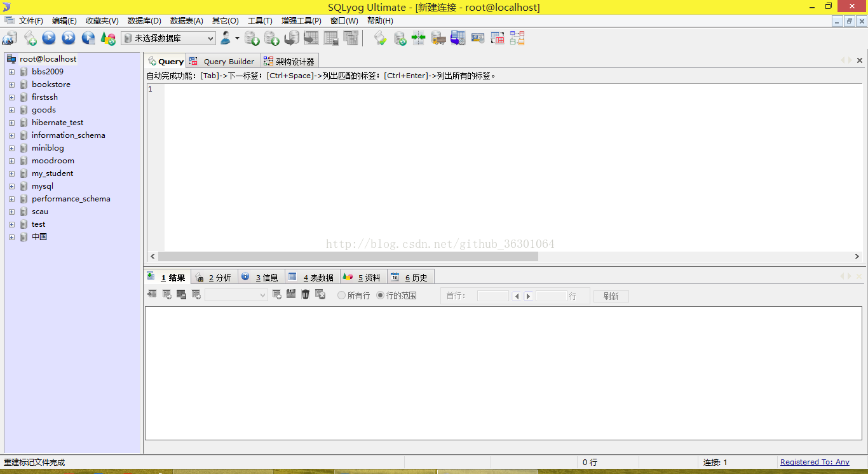868x474 pixels.
Task: Switch to the 4 表数据 tab
Action: point(312,278)
